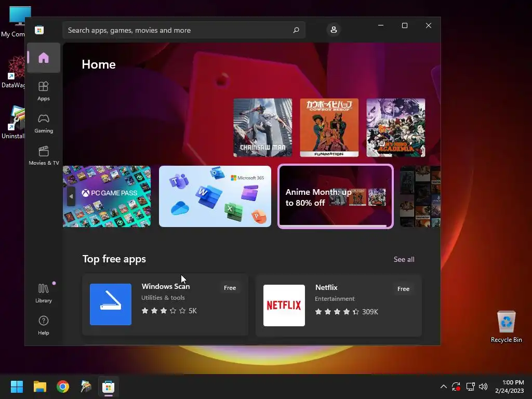Image resolution: width=532 pixels, height=399 pixels.
Task: Open the Windows Scan app icon
Action: point(111,304)
